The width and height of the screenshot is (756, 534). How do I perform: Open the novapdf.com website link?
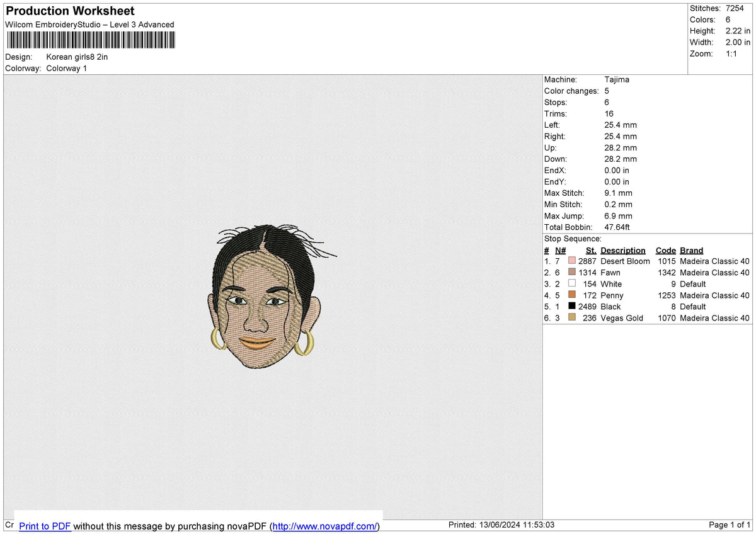point(325,526)
